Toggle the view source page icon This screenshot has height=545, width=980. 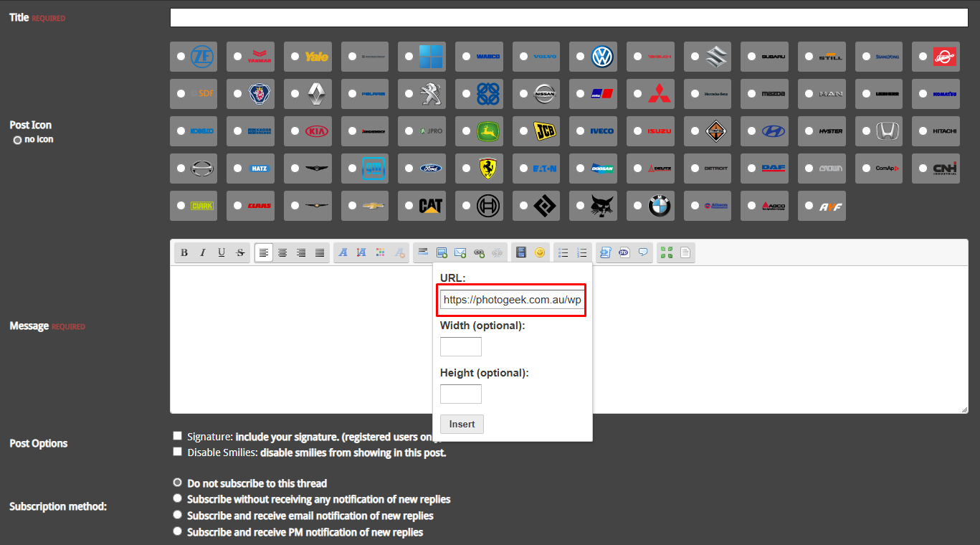[x=685, y=252]
